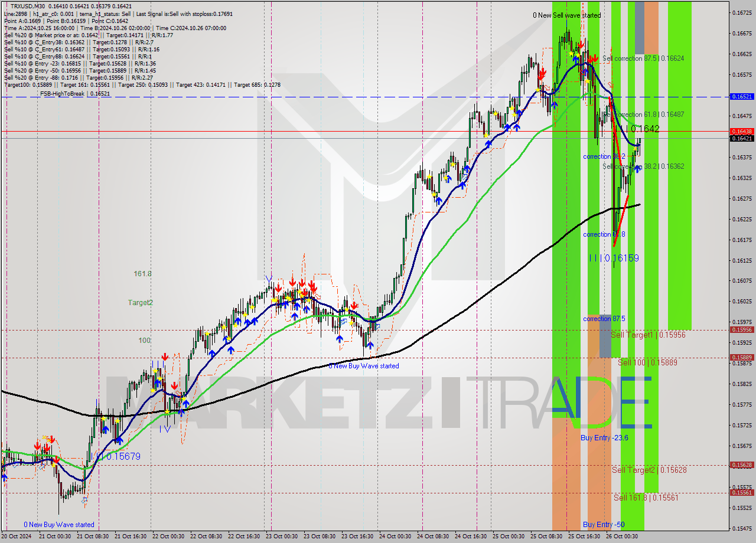This screenshot has height=543, width=756.
Task: Click the 0.15475 price scale value
Action: click(742, 528)
